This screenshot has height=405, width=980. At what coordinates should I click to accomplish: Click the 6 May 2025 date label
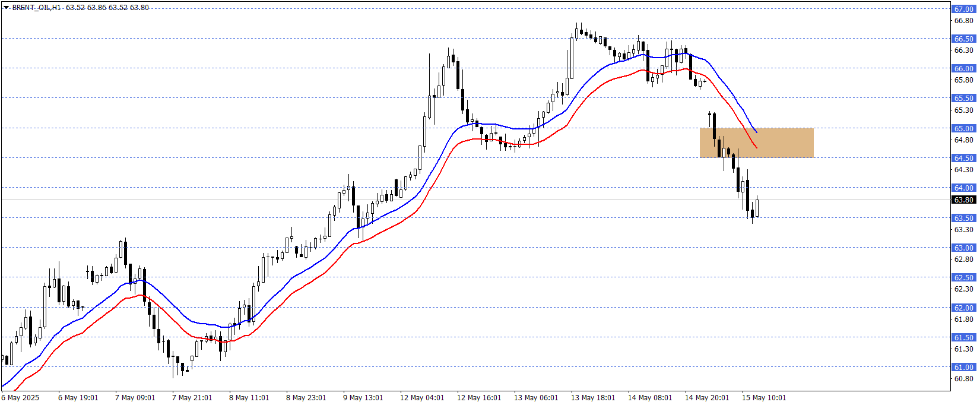tap(20, 398)
